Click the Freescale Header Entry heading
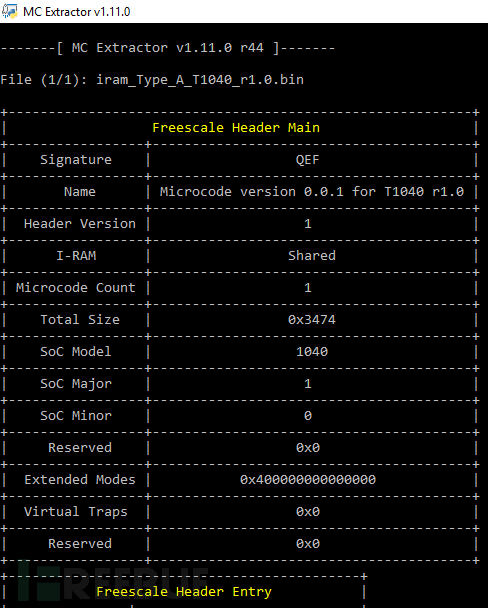This screenshot has height=608, width=488. (x=184, y=592)
